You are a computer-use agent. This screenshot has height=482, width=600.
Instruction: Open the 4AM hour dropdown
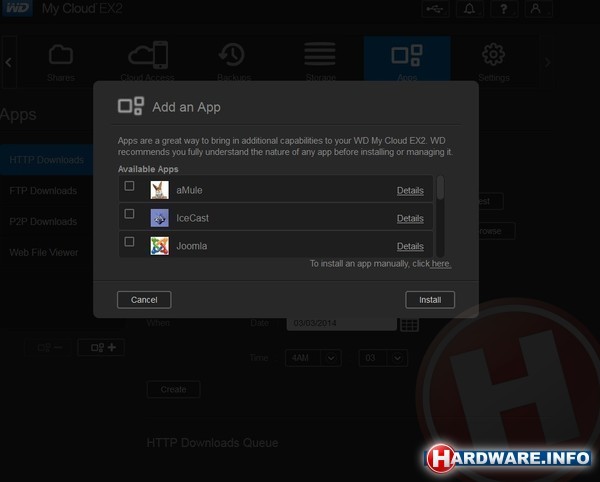click(x=313, y=358)
